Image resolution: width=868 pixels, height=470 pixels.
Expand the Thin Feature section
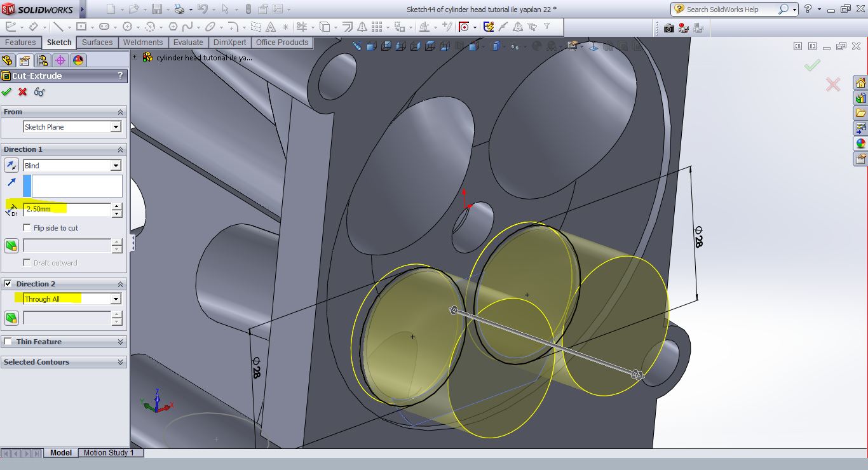tap(120, 342)
